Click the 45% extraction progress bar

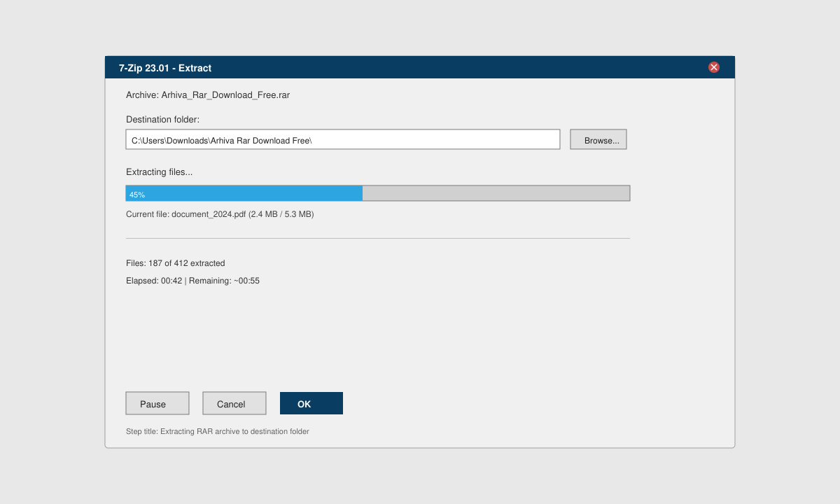[x=378, y=193]
